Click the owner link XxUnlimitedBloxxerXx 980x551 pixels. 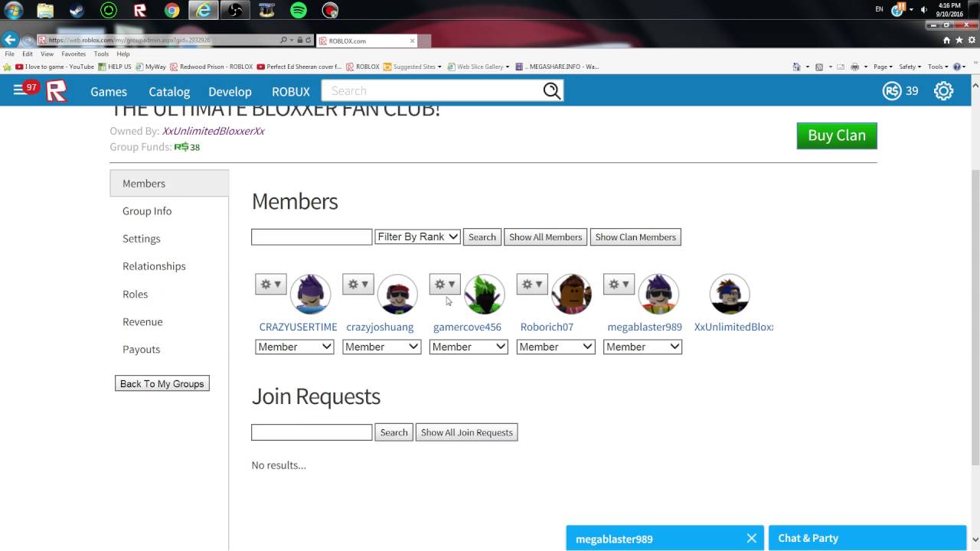pyautogui.click(x=213, y=131)
